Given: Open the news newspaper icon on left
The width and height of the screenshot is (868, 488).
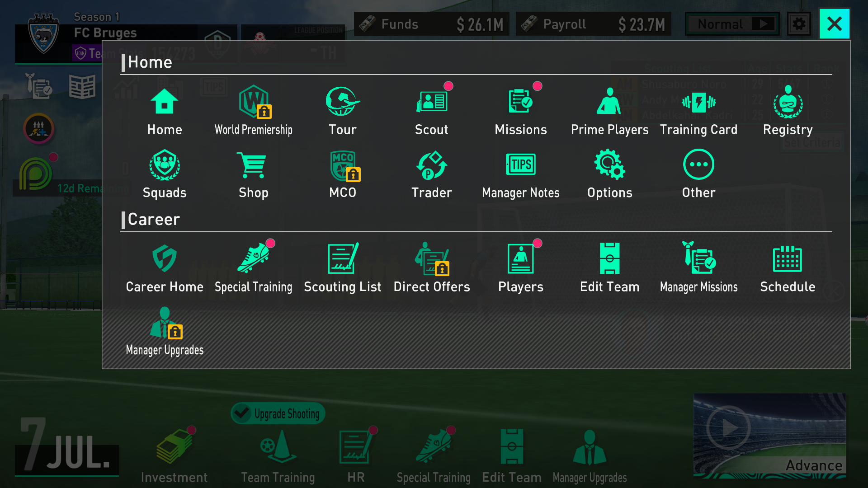Looking at the screenshot, I should pos(82,86).
